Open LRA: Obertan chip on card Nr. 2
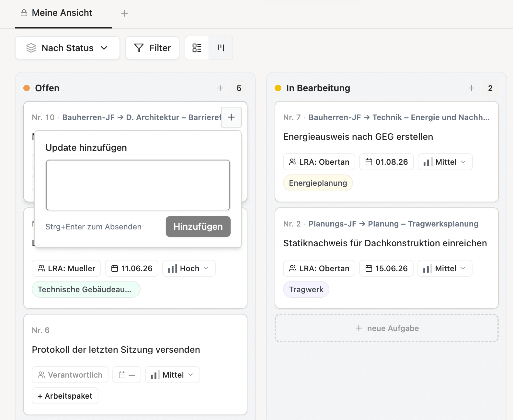 click(x=319, y=268)
